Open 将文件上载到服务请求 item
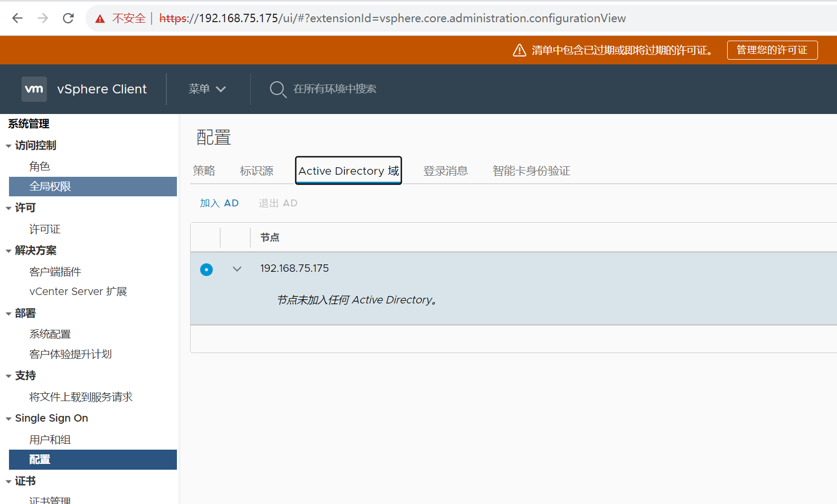Screen dimensions: 837x504 (81, 397)
